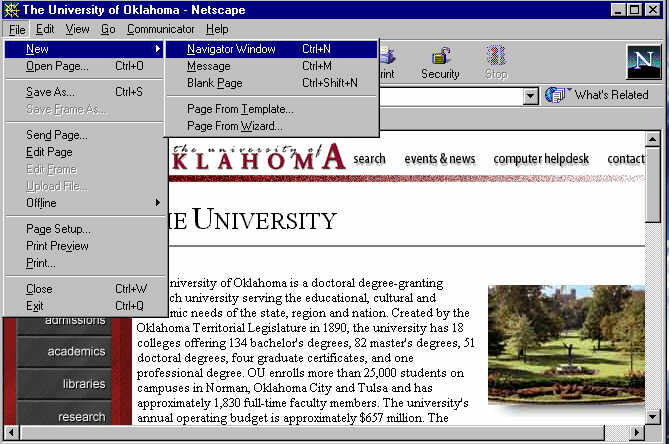The height and width of the screenshot is (444, 669).
Task: Open the libraries sidebar link
Action: click(64, 384)
